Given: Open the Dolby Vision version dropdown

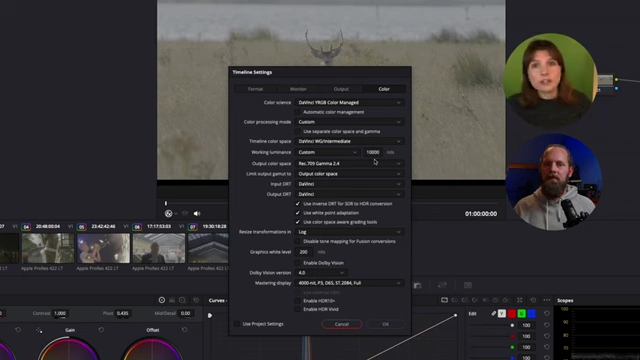Looking at the screenshot, I should click(x=321, y=273).
